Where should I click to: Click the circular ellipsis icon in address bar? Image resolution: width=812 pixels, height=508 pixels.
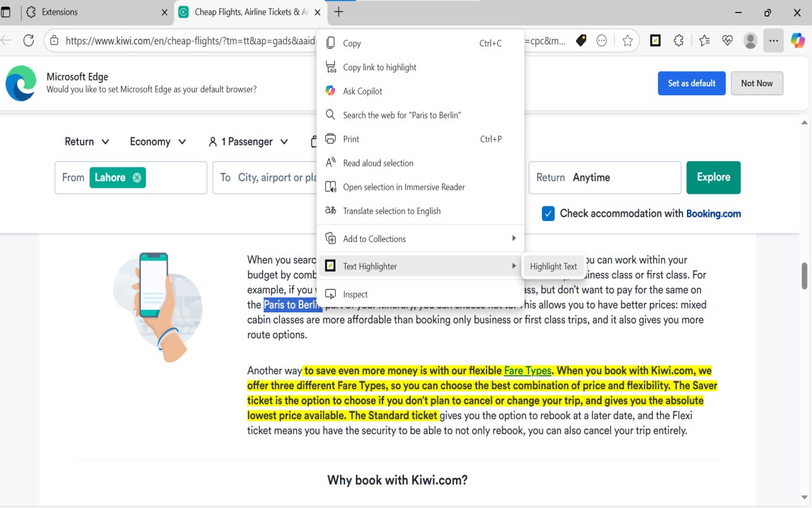602,41
